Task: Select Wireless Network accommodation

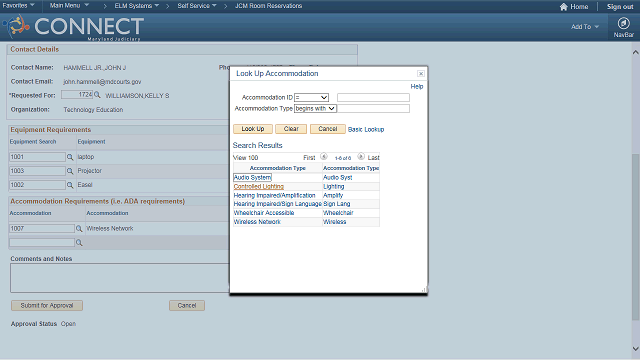Action: pyautogui.click(x=257, y=222)
